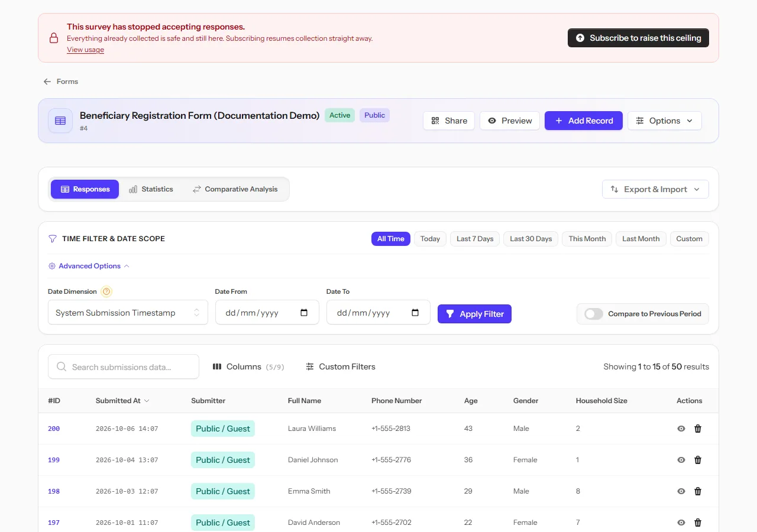The height and width of the screenshot is (532, 757).
Task: Sort by the Submitted At column
Action: 122,401
